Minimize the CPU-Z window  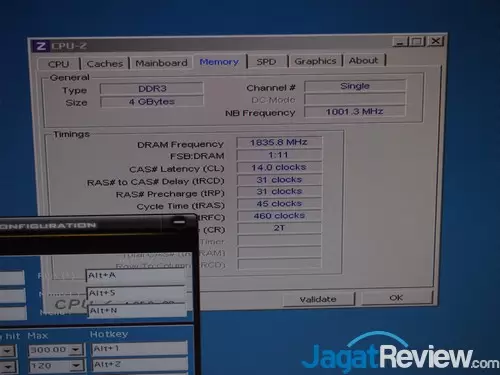tap(401, 42)
